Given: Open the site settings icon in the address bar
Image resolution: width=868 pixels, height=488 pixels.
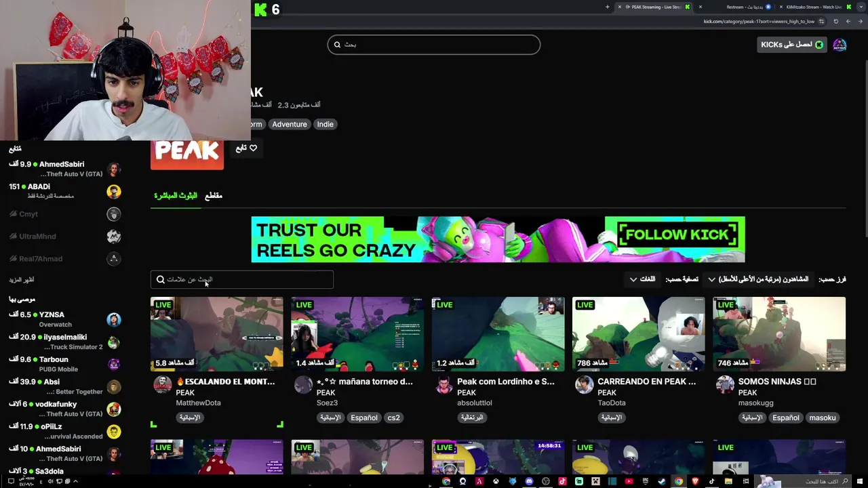Looking at the screenshot, I should click(x=821, y=21).
